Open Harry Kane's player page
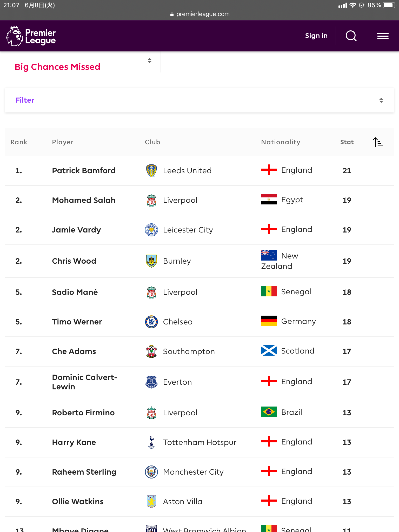399x532 pixels. tap(74, 442)
